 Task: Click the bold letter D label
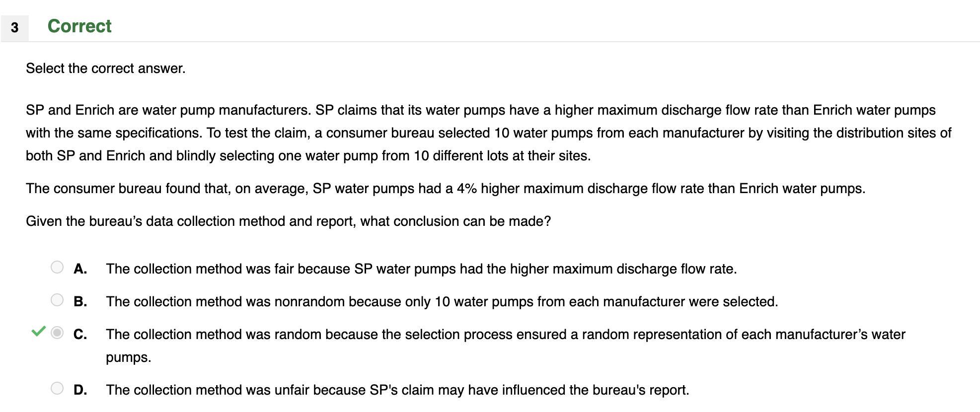pyautogui.click(x=80, y=390)
